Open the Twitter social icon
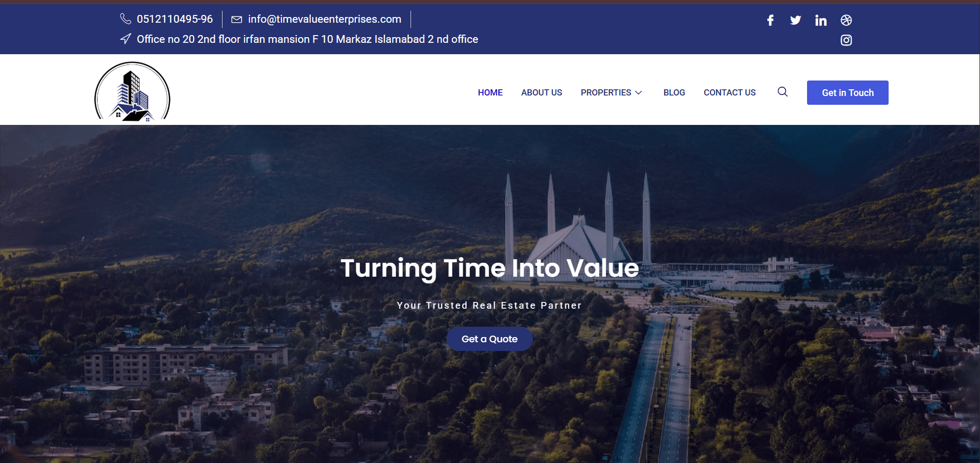Screen dimensions: 980x463 (795, 20)
